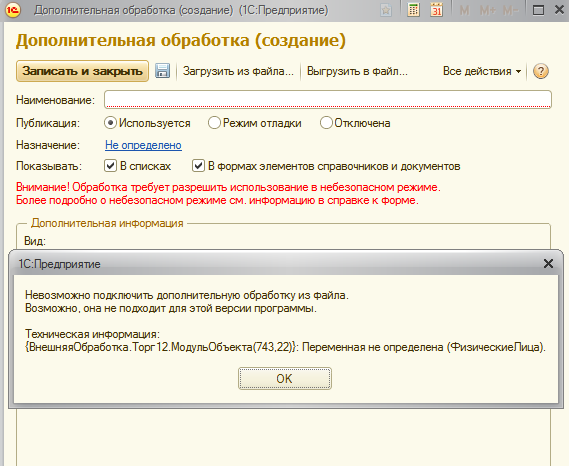Click the Вид: label
This screenshot has width=569, height=466.
click(x=35, y=241)
